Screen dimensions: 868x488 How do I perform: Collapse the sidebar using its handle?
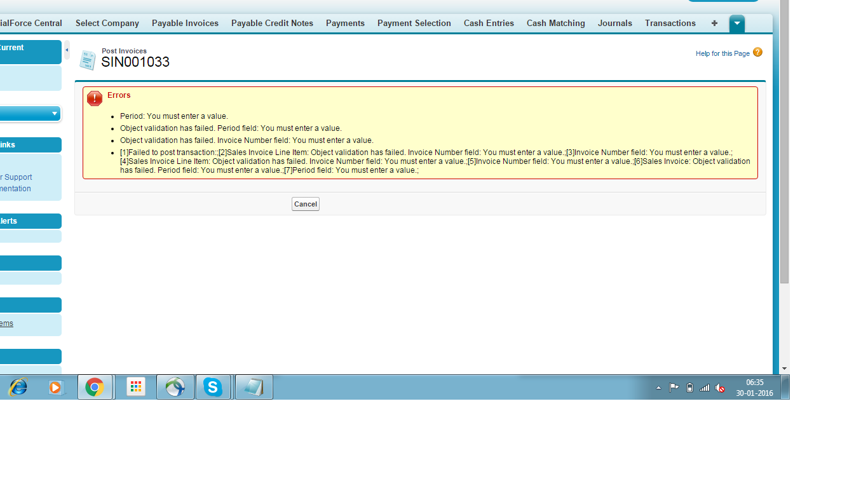(67, 50)
